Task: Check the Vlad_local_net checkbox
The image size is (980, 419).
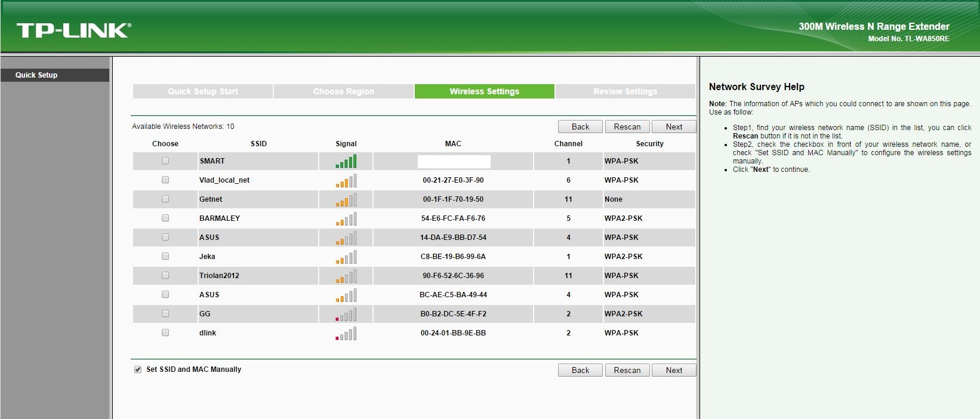Action: click(165, 180)
